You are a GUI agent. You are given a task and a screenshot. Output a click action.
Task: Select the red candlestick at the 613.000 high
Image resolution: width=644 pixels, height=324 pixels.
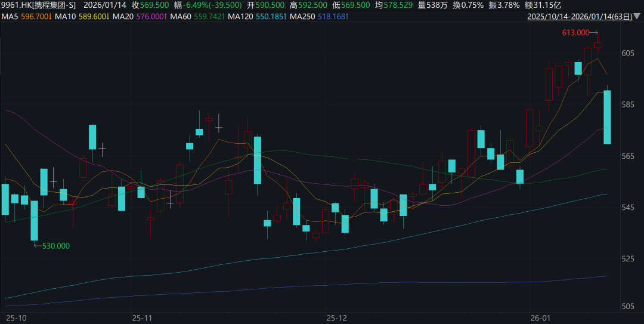597,44
